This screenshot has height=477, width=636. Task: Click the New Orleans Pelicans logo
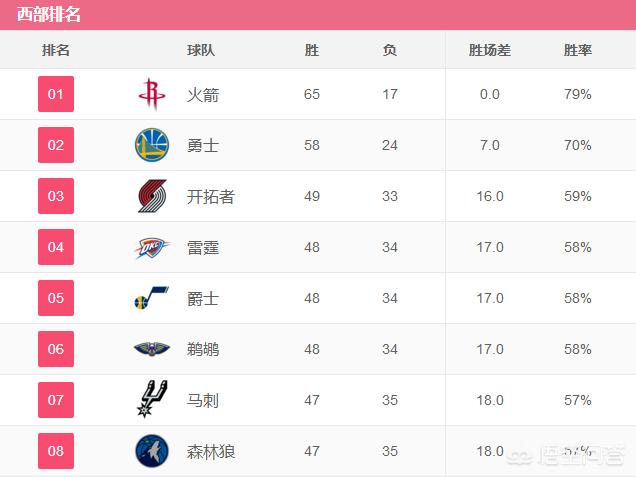pyautogui.click(x=152, y=349)
